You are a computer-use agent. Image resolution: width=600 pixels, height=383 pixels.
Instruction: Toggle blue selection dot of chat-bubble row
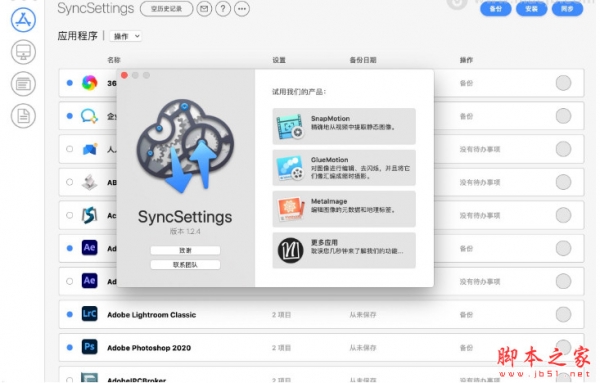tap(70, 116)
